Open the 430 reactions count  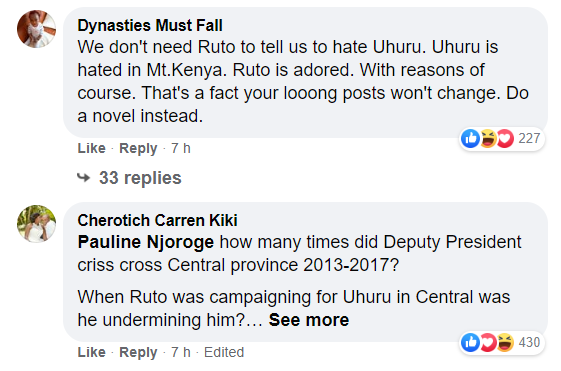coord(529,342)
